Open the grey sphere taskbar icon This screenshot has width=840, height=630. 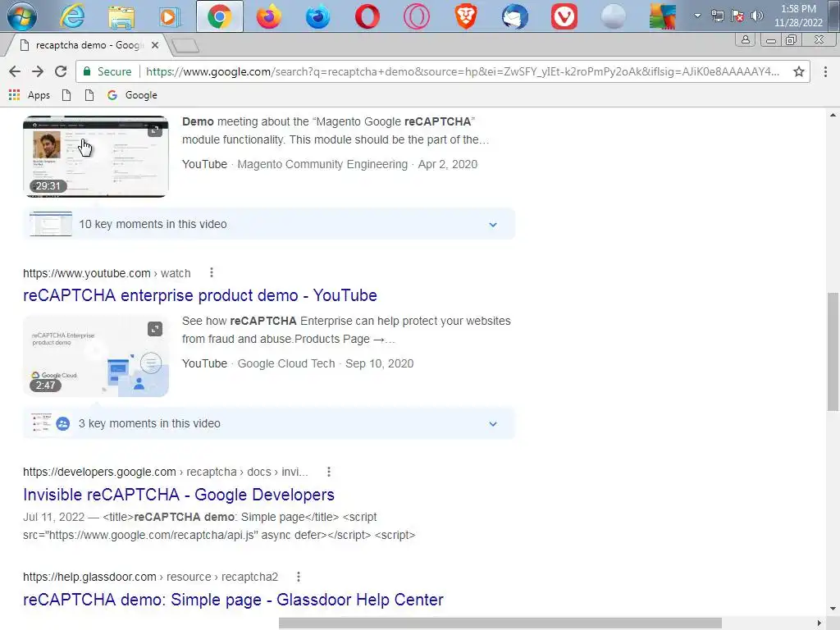point(614,16)
